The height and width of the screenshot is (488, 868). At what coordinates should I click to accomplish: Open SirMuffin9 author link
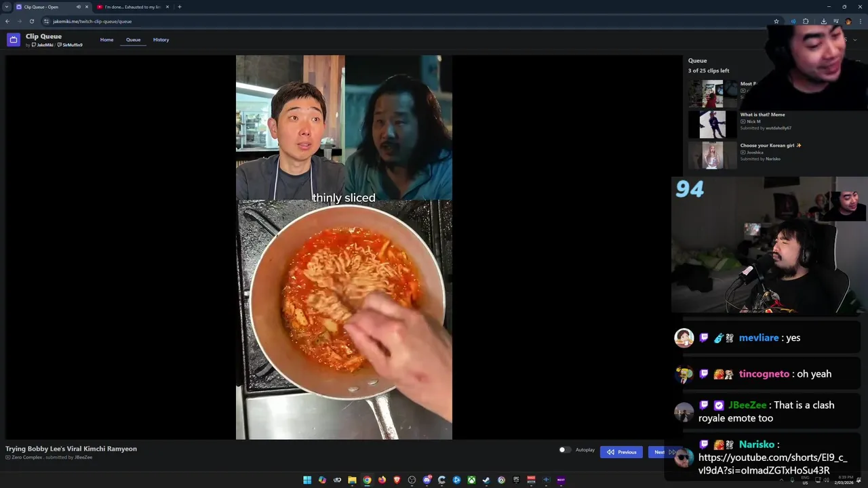tap(71, 45)
